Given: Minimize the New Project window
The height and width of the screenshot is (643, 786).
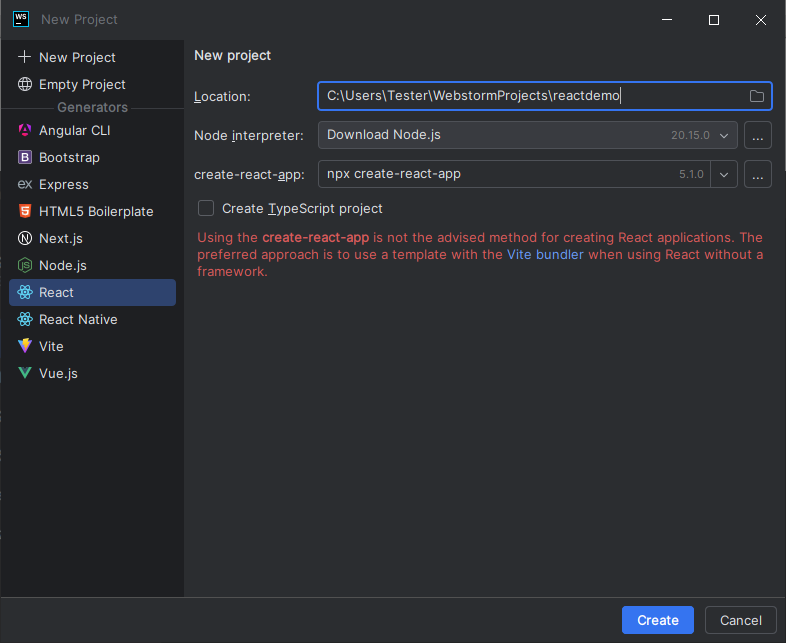Looking at the screenshot, I should (667, 20).
